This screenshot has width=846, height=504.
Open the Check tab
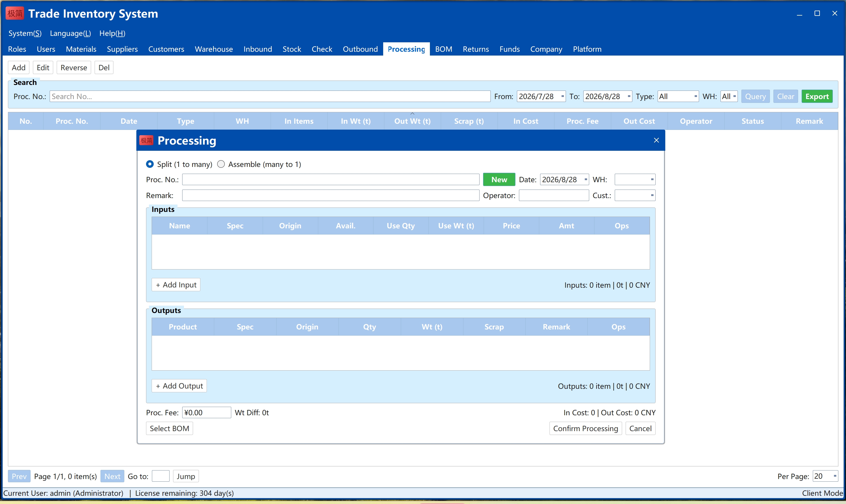click(322, 49)
